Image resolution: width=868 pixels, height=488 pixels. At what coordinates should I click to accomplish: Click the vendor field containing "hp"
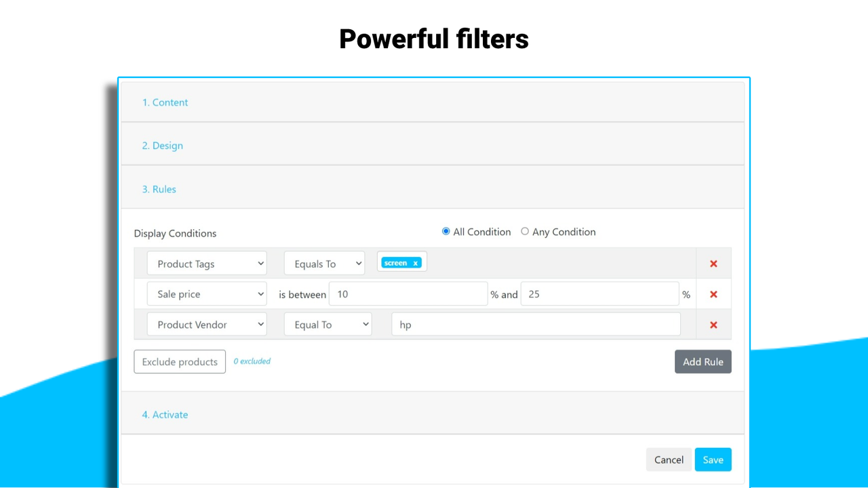pyautogui.click(x=535, y=324)
